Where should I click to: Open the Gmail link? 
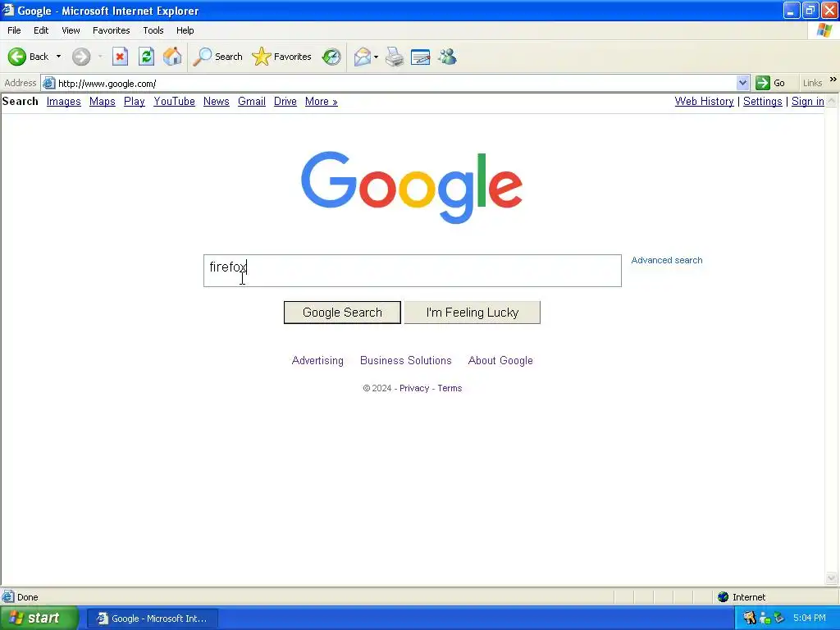252,102
